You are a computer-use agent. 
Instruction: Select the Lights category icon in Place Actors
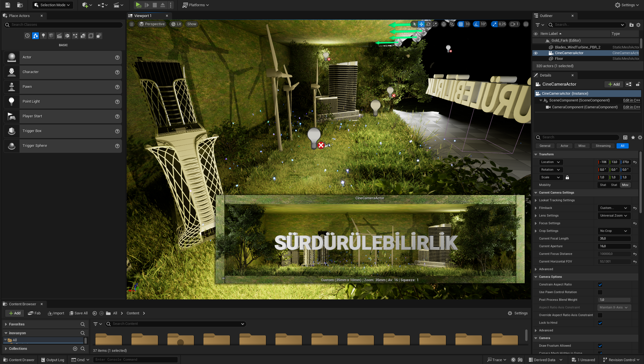43,36
